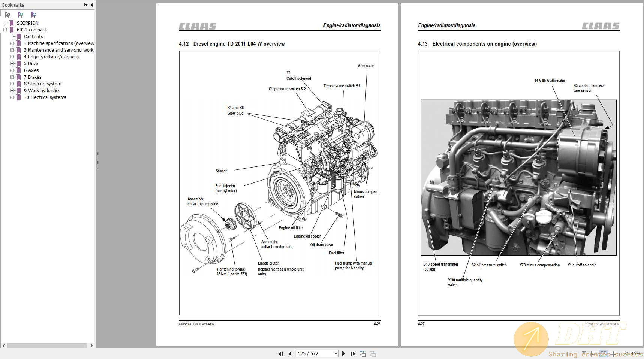Image resolution: width=644 pixels, height=359 pixels.
Task: Open the 6030 compact bookmark
Action: [x=31, y=30]
